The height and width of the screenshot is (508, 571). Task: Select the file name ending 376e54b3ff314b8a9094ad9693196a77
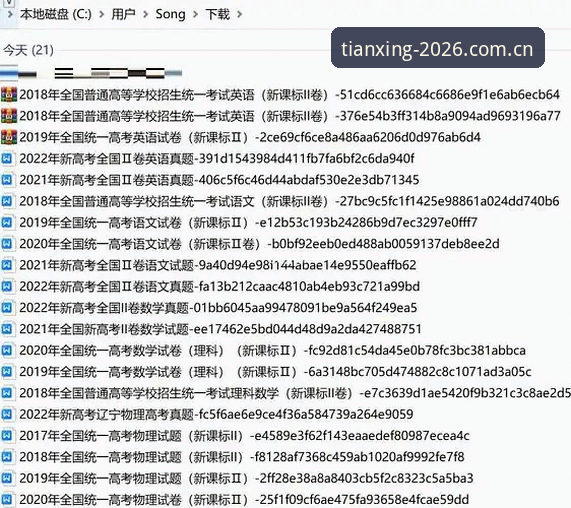290,116
